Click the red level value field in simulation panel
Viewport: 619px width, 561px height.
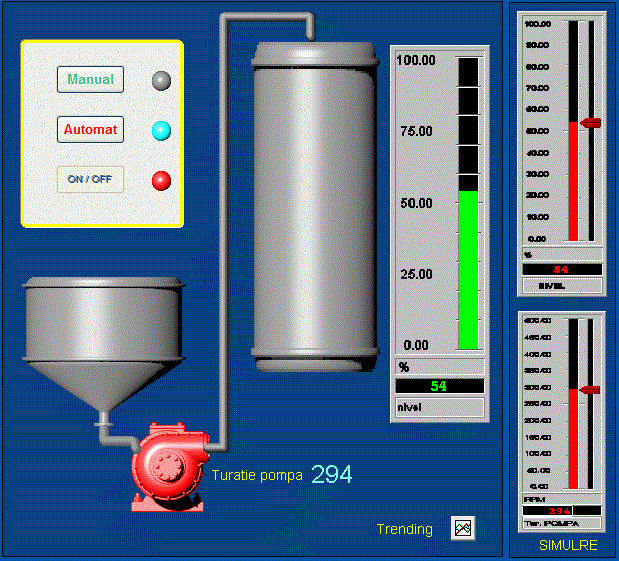[562, 269]
